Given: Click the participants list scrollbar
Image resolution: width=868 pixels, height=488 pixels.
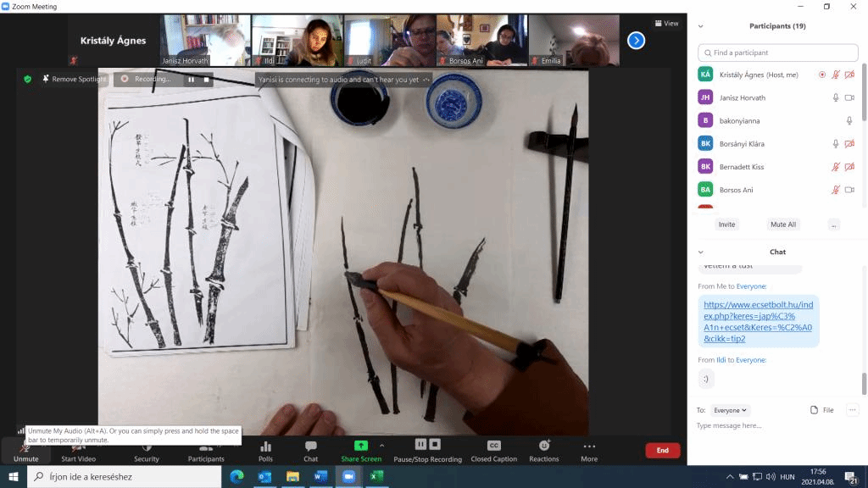Looking at the screenshot, I should [864, 92].
